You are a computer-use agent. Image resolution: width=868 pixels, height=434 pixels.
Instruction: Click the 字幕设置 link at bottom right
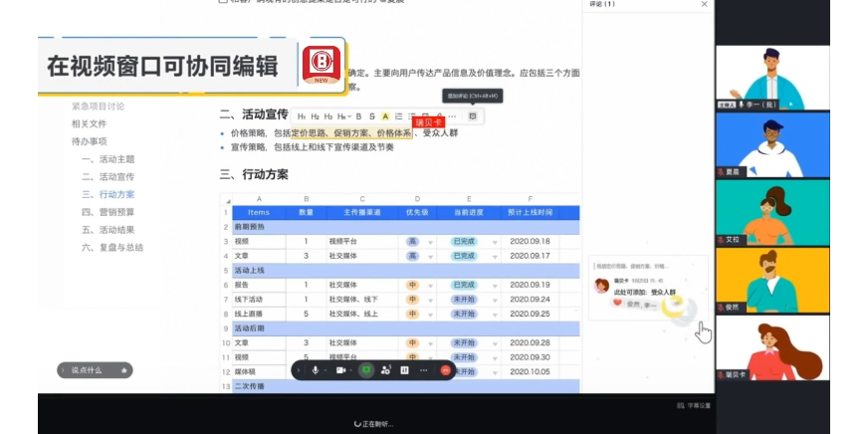point(699,406)
